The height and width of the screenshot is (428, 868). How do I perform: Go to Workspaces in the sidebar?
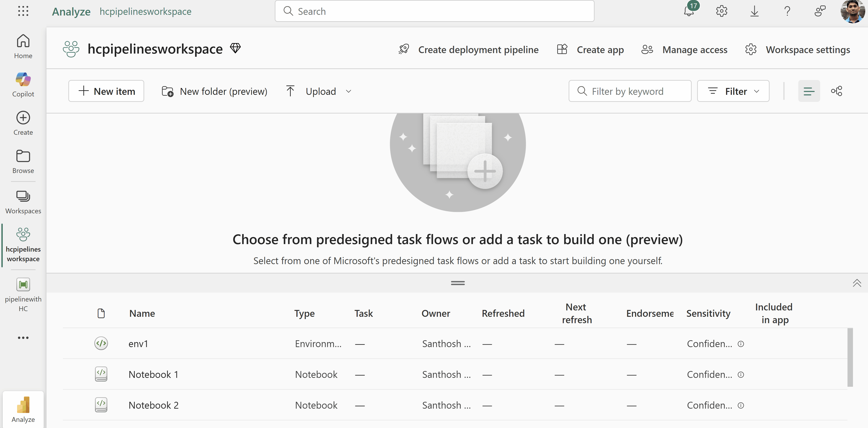click(x=23, y=201)
